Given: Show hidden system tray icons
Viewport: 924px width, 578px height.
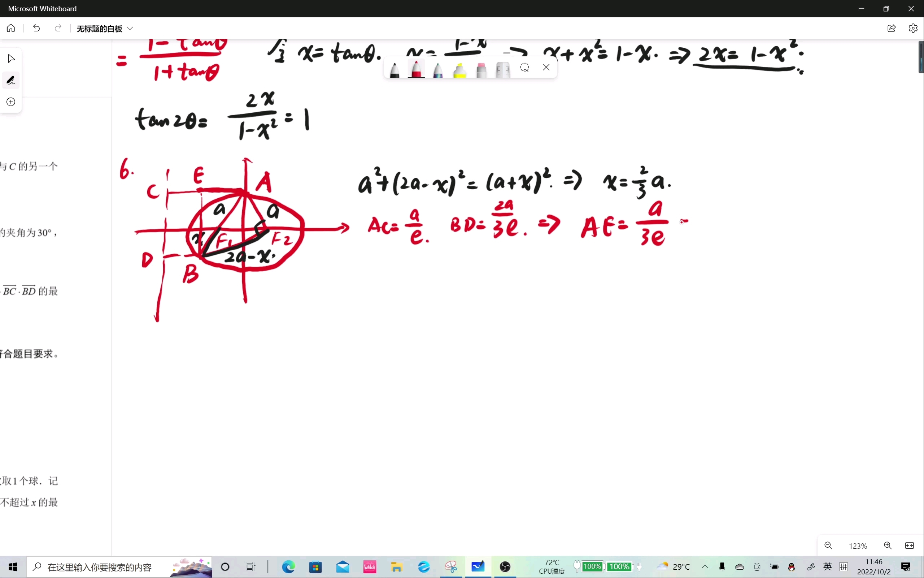Looking at the screenshot, I should [x=705, y=567].
